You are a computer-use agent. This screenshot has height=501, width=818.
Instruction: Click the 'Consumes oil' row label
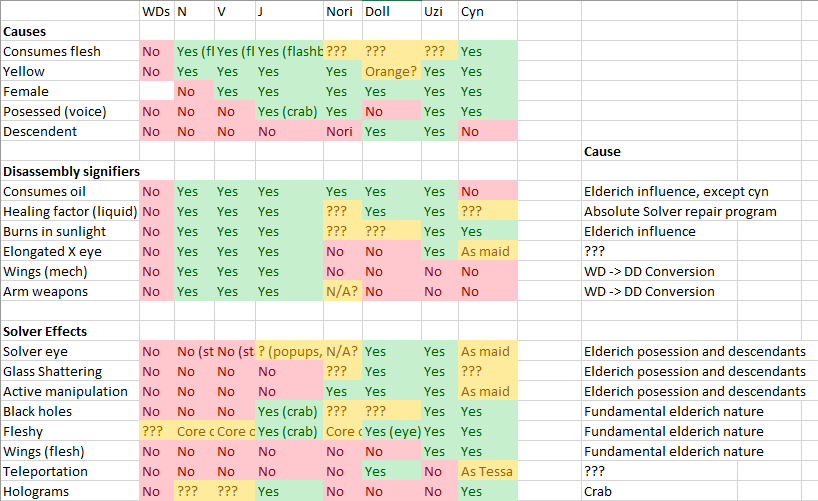[70, 192]
